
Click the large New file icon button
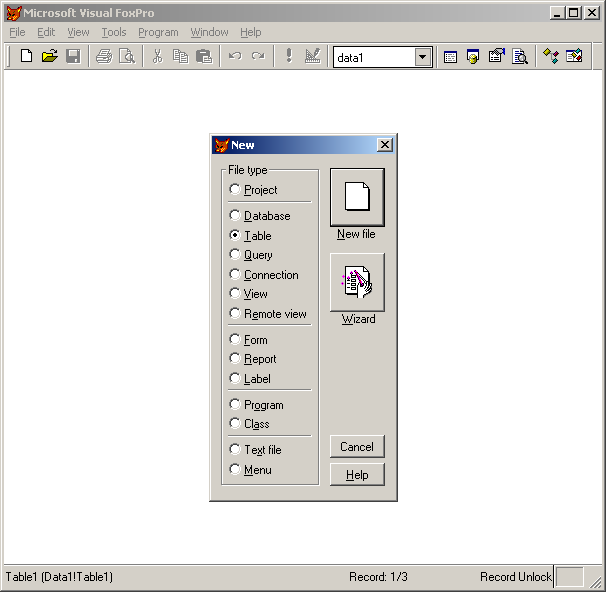pyautogui.click(x=357, y=197)
